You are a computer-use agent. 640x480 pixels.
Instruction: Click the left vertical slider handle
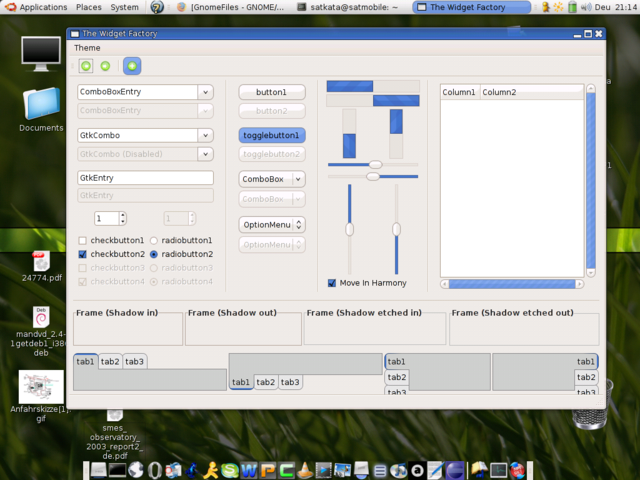(349, 229)
